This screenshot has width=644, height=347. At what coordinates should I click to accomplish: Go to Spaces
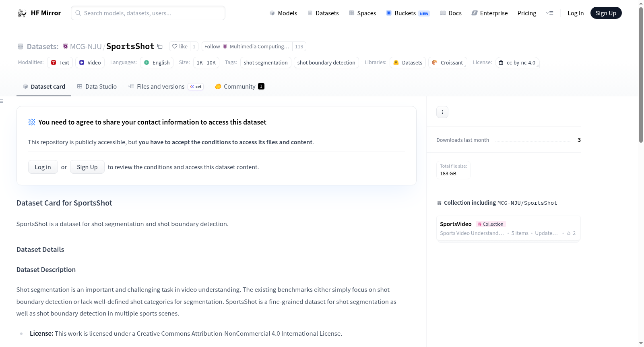pos(362,13)
